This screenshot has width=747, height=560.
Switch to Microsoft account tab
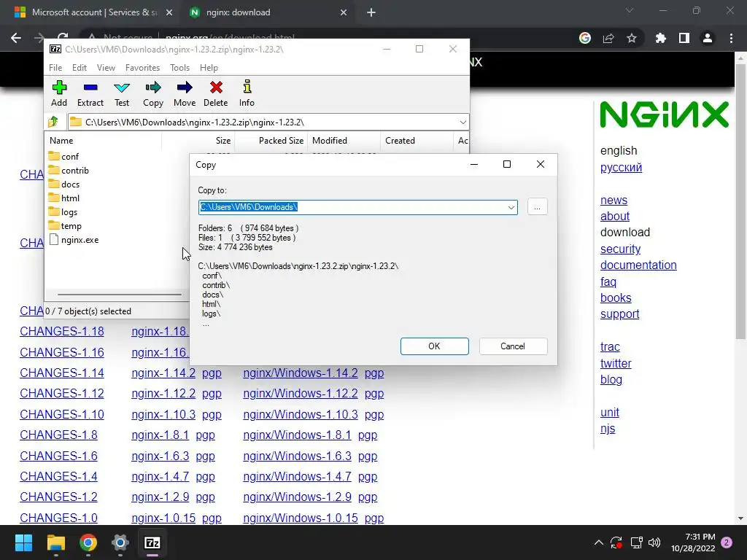pos(93,12)
